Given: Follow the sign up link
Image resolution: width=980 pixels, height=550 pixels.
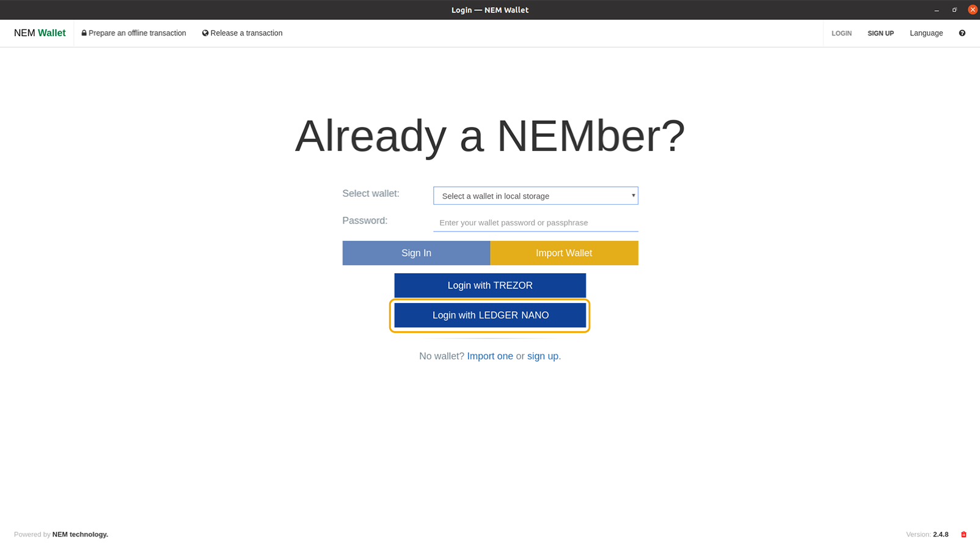Looking at the screenshot, I should [x=543, y=356].
